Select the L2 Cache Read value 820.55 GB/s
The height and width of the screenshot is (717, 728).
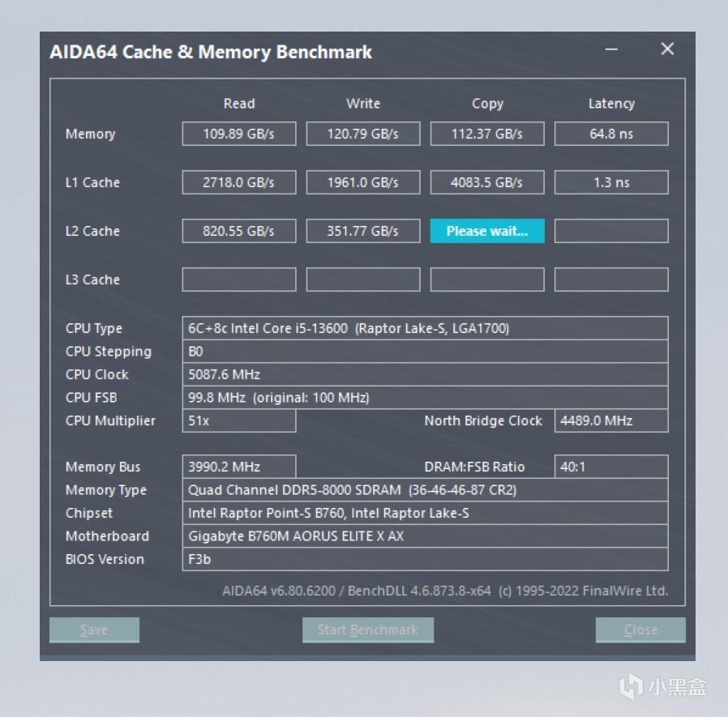[x=239, y=231]
